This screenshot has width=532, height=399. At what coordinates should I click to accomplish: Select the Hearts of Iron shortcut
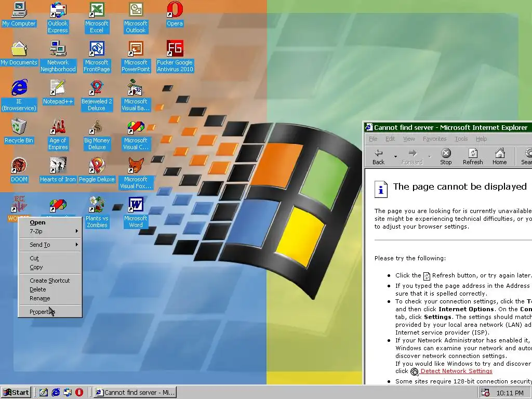58,170
